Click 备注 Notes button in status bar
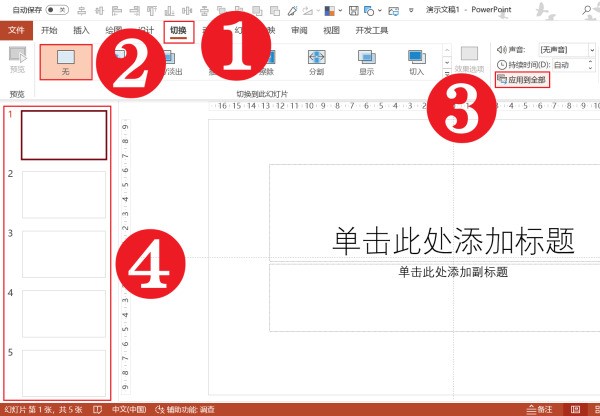600x416 pixels. 539,409
